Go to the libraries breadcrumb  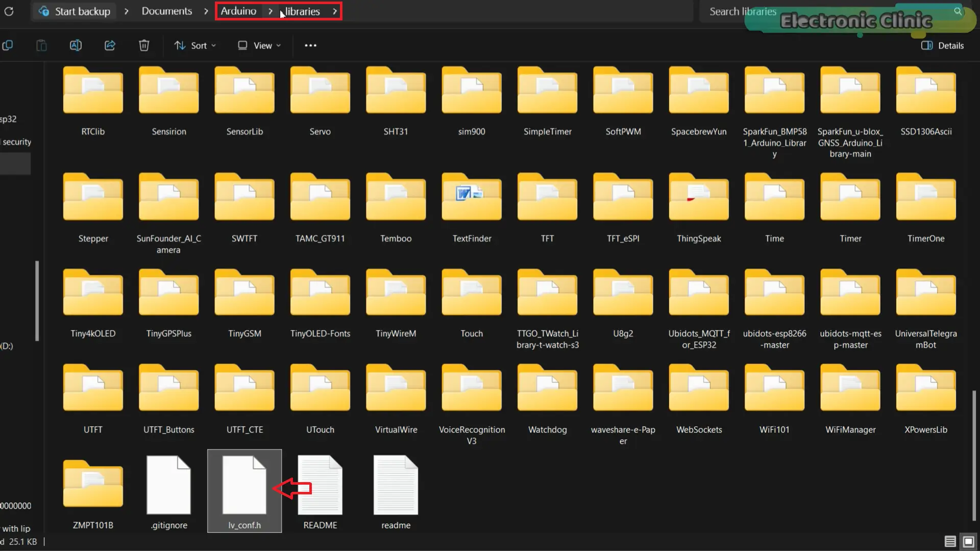click(x=303, y=11)
